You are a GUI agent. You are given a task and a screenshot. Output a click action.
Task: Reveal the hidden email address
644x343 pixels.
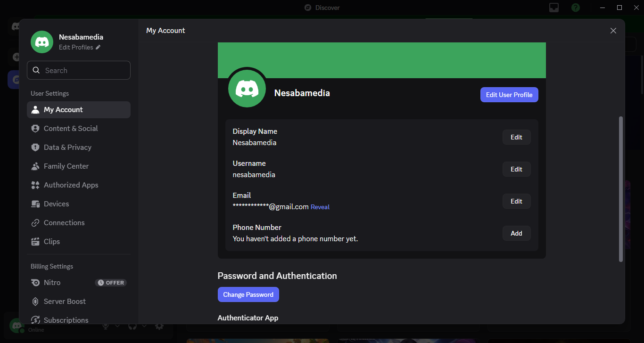click(x=320, y=207)
